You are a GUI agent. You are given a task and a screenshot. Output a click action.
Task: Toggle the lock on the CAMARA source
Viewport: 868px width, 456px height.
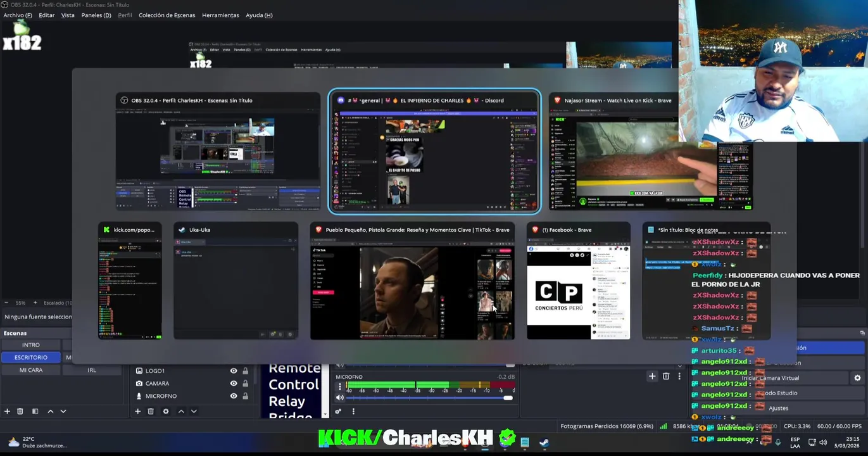click(x=245, y=383)
